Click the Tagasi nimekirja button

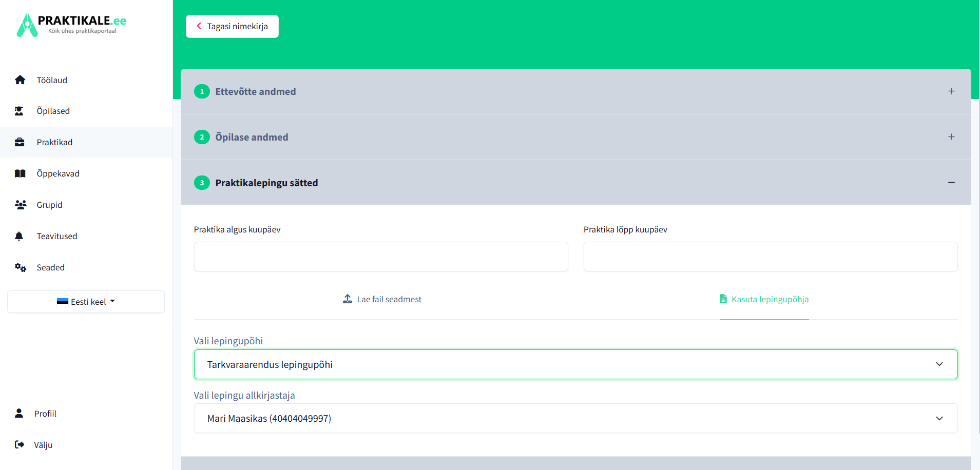pos(232,26)
